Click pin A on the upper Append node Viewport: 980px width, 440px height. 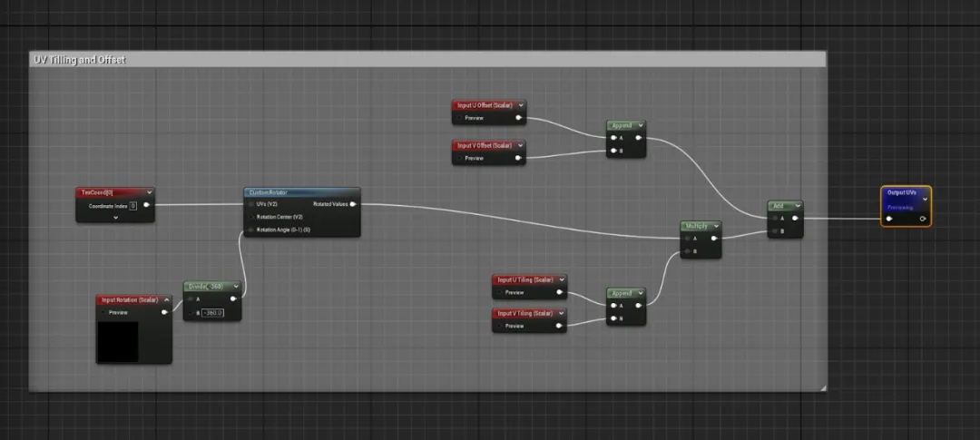click(613, 138)
